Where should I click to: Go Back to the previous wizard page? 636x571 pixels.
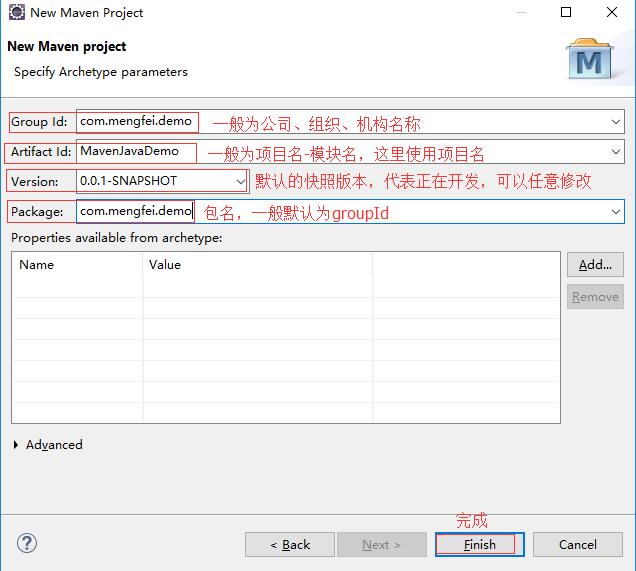(x=290, y=544)
